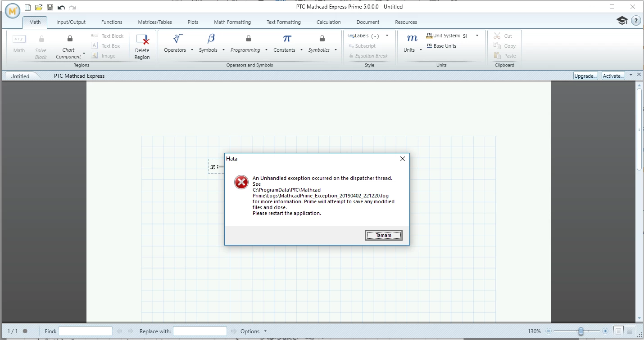This screenshot has height=340, width=644.
Task: Expand the Units dropdown arrow
Action: pos(421,50)
